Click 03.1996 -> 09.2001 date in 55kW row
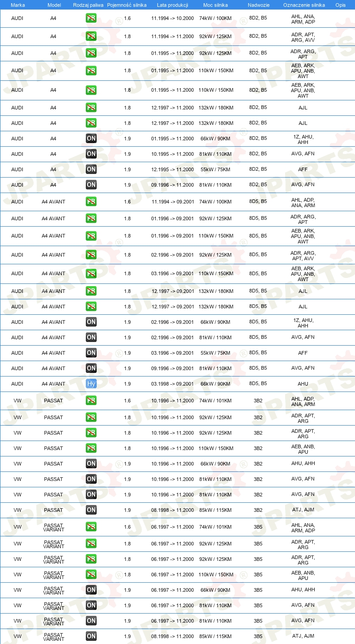 (x=173, y=353)
